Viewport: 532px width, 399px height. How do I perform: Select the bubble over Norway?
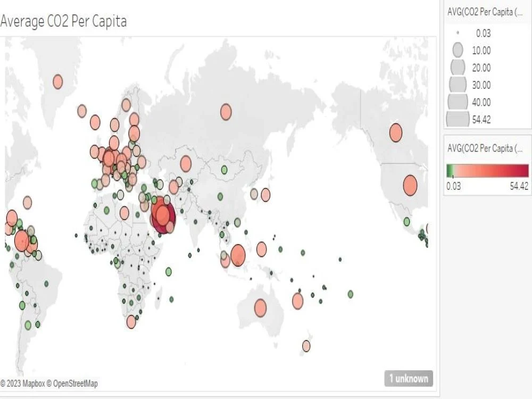click(115, 125)
